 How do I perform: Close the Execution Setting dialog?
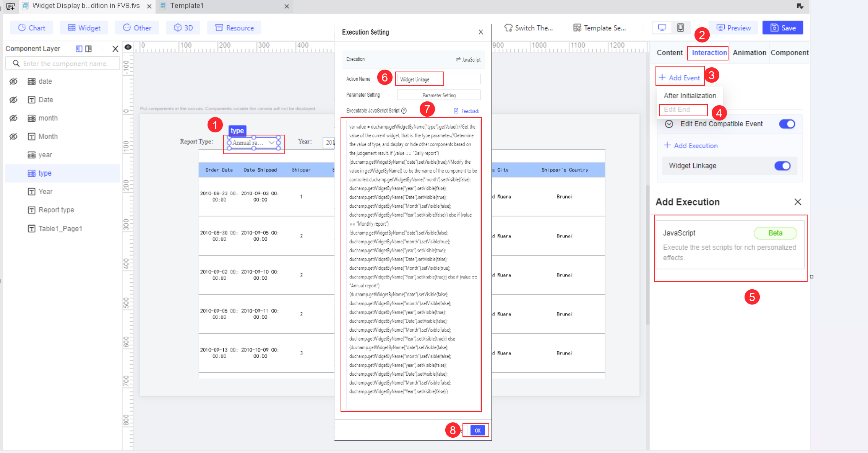[x=481, y=32]
